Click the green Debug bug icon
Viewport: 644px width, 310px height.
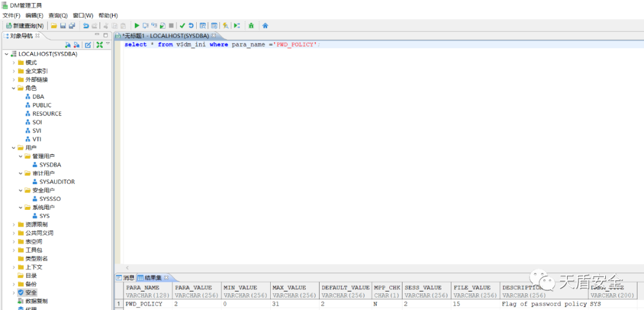(251, 26)
